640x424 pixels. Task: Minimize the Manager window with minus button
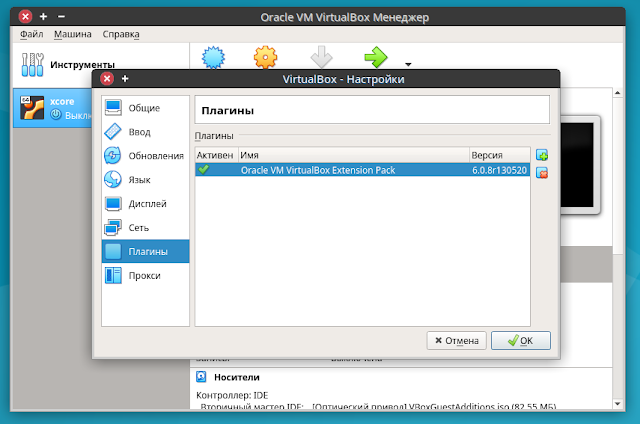pos(61,17)
